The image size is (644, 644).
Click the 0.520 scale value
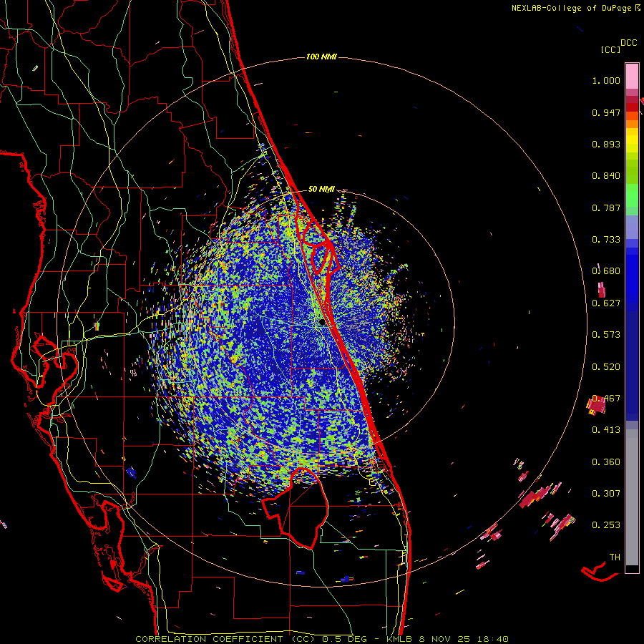click(606, 367)
